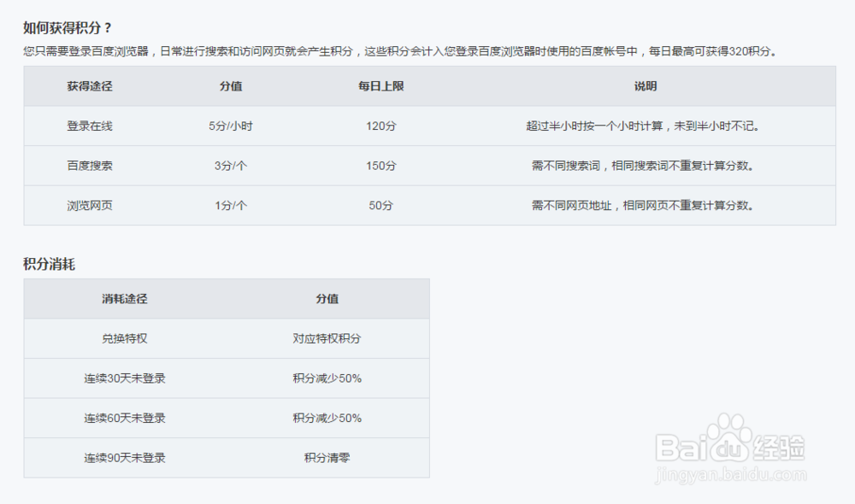855x504 pixels.
Task: Click the 积分减少50% cell for 60-day row
Action: (328, 419)
